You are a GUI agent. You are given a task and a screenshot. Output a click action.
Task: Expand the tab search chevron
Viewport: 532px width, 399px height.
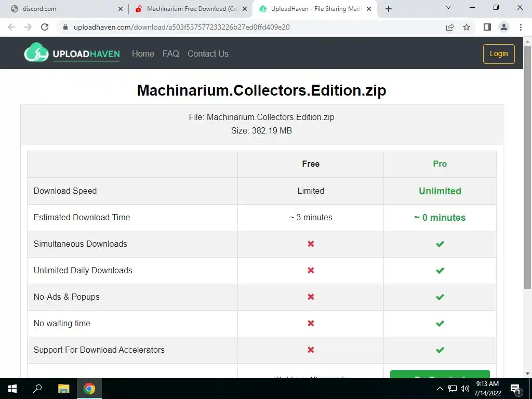click(x=448, y=7)
